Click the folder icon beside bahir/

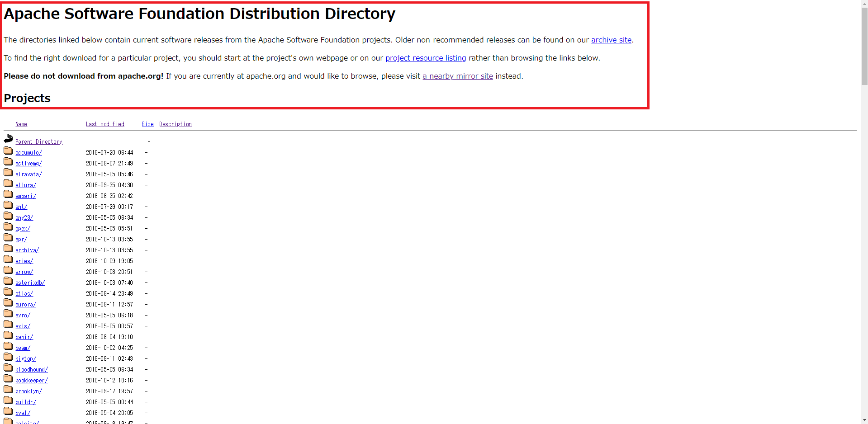coord(8,335)
